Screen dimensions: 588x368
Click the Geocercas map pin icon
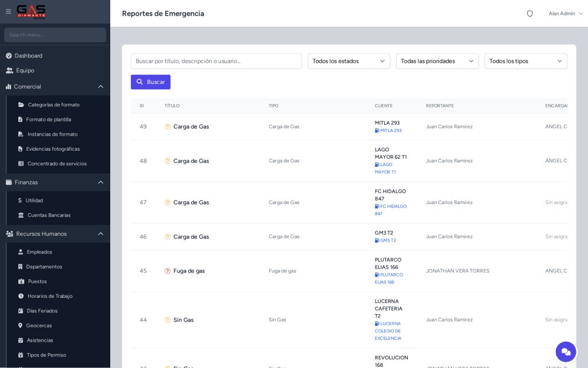click(20, 325)
